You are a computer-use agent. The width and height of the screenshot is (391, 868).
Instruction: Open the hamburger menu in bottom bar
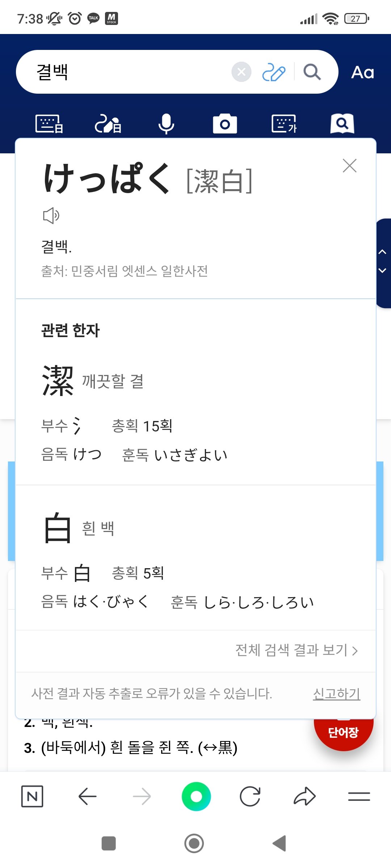[359, 796]
